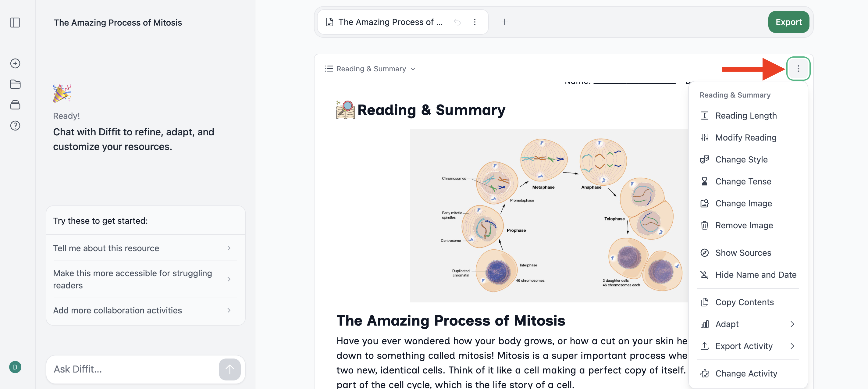868x389 pixels.
Task: Click the undo arrow in document tab
Action: [x=457, y=22]
